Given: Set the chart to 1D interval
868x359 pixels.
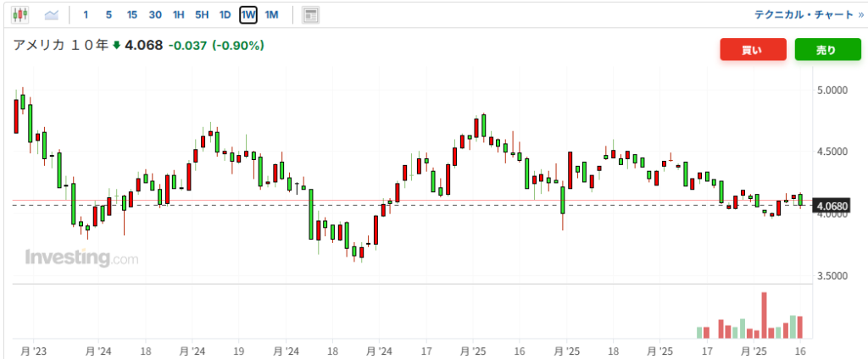Looking at the screenshot, I should 225,14.
